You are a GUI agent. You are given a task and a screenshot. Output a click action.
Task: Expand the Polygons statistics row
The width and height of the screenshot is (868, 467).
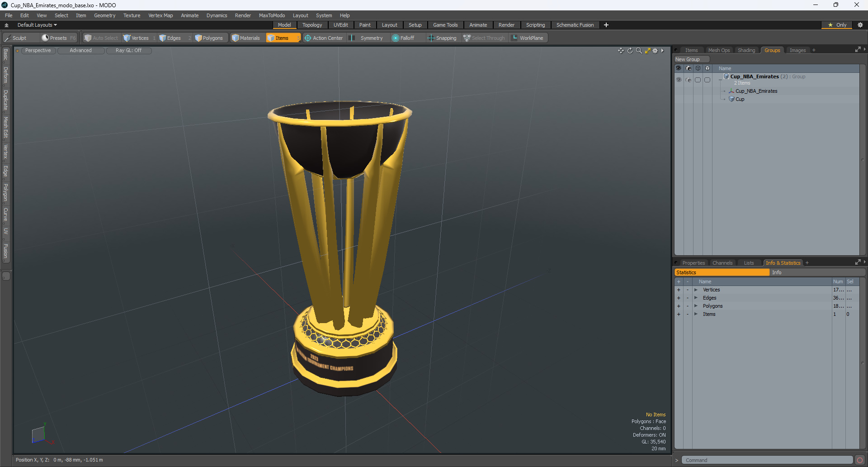[696, 306]
